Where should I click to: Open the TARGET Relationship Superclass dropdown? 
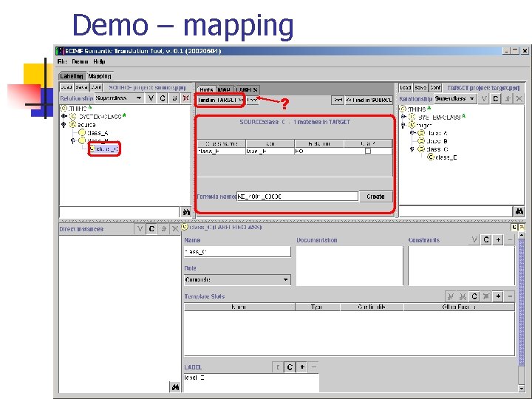tap(455, 99)
